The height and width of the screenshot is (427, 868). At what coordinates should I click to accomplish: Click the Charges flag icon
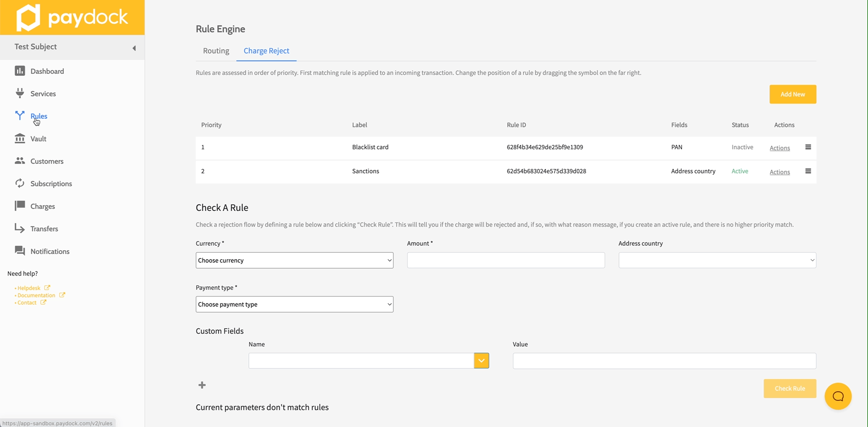coord(19,206)
